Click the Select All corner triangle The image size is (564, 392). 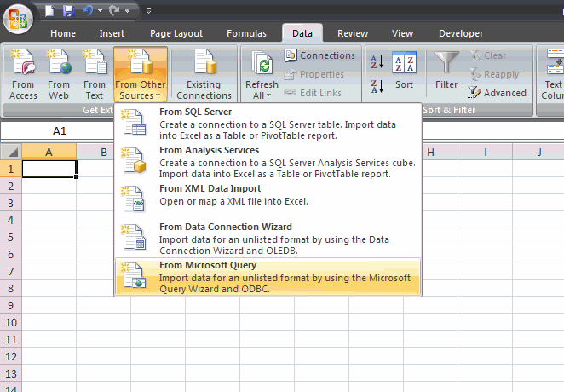click(x=11, y=152)
